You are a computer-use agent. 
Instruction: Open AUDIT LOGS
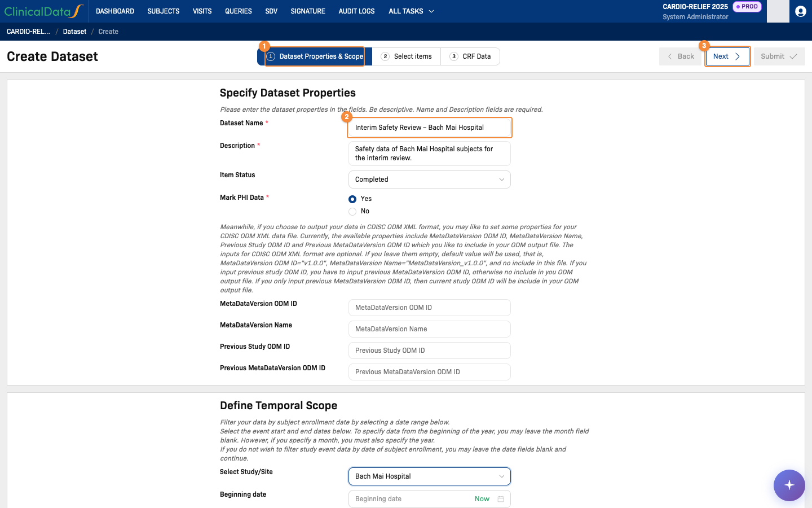(x=356, y=11)
